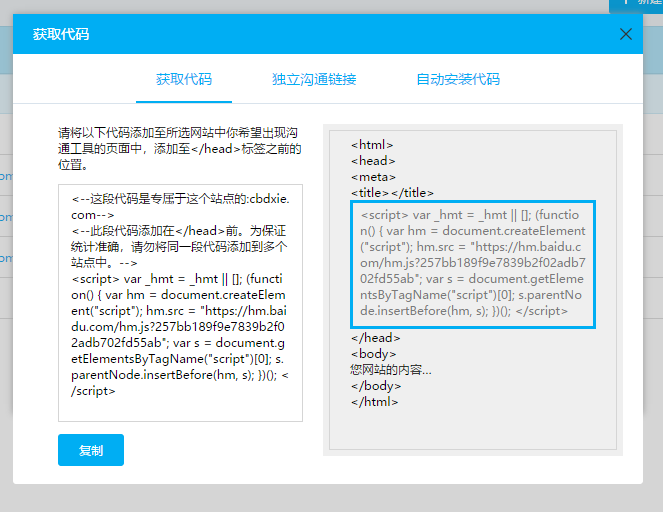This screenshot has height=512, width=663.
Task: Switch to the 获取代码 tab
Action: coord(184,79)
